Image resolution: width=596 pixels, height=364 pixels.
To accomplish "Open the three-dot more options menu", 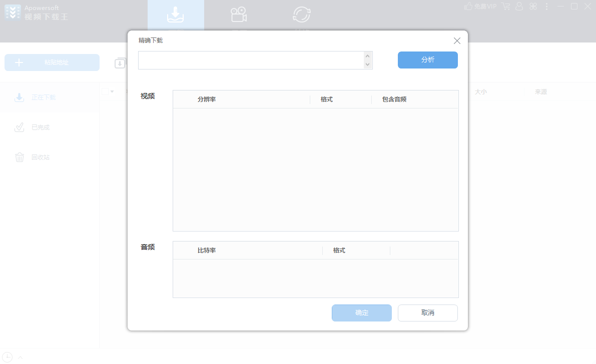I will point(546,6).
